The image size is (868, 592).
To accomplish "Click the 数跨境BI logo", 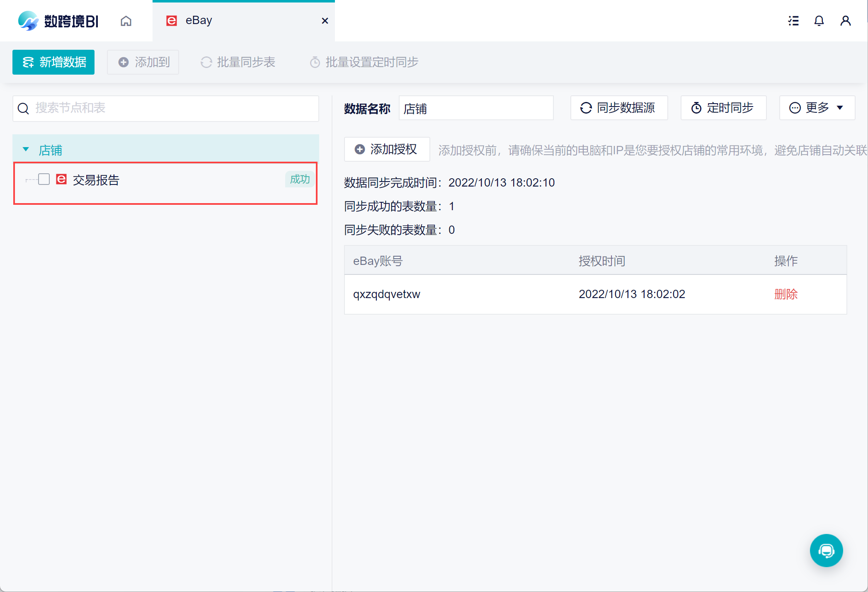I will (58, 21).
